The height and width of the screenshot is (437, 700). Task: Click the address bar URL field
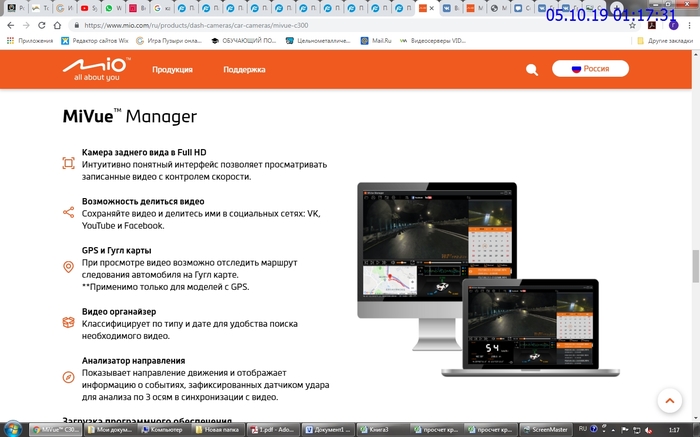click(x=300, y=25)
